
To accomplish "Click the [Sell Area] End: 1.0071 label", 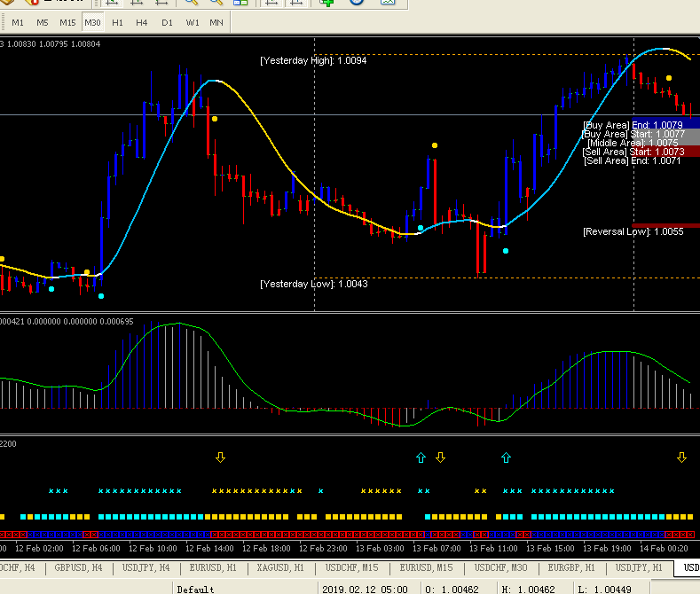I will click(x=633, y=161).
